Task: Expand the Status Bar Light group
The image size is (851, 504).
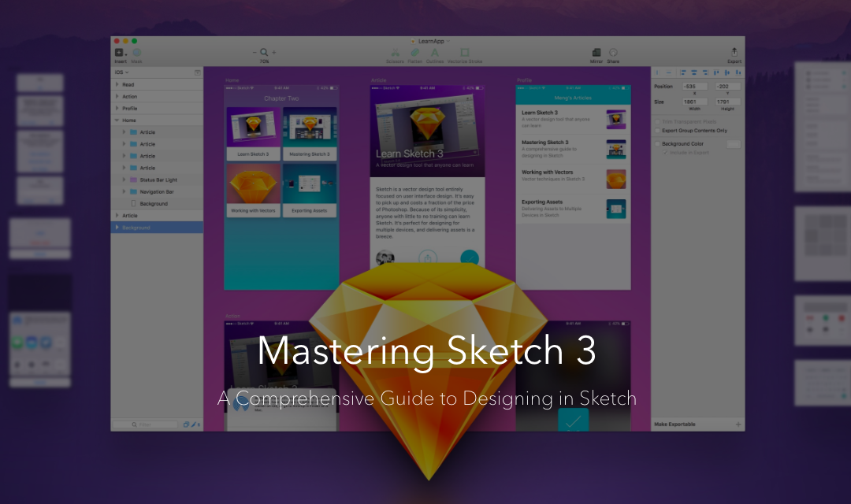Action: 124,180
